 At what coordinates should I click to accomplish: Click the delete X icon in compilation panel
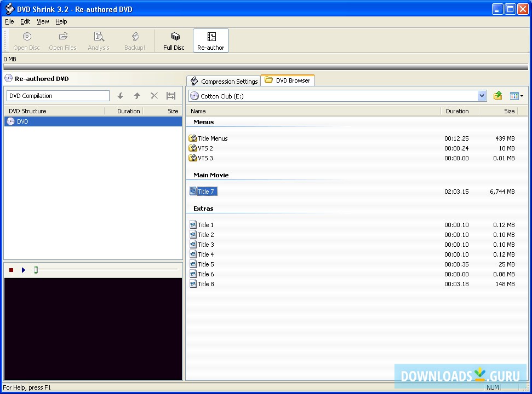coord(155,96)
